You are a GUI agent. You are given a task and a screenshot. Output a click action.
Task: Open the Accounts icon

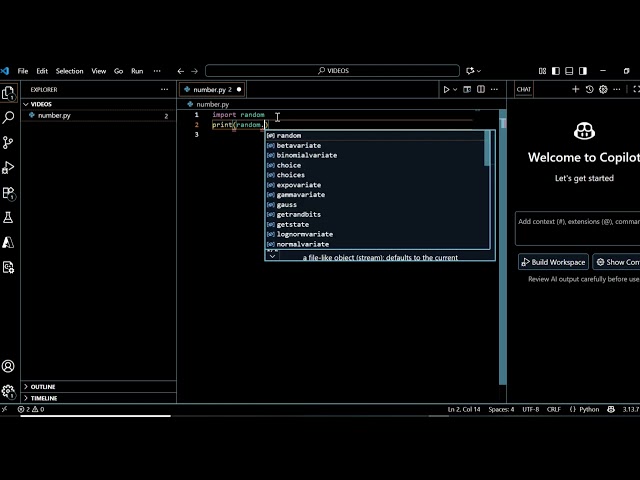(x=8, y=366)
